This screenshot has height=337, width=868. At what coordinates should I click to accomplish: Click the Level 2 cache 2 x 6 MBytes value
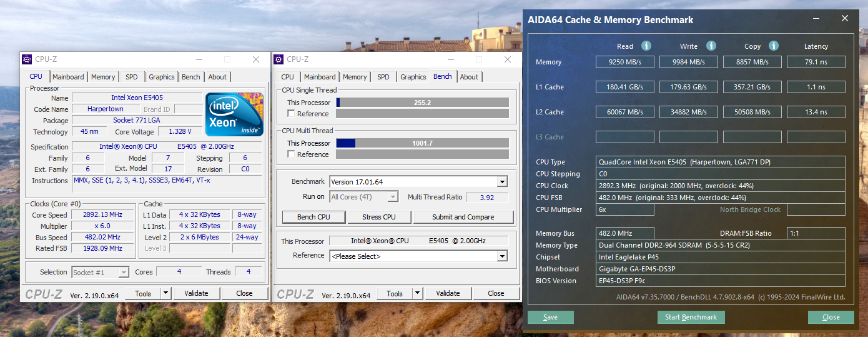click(x=199, y=237)
